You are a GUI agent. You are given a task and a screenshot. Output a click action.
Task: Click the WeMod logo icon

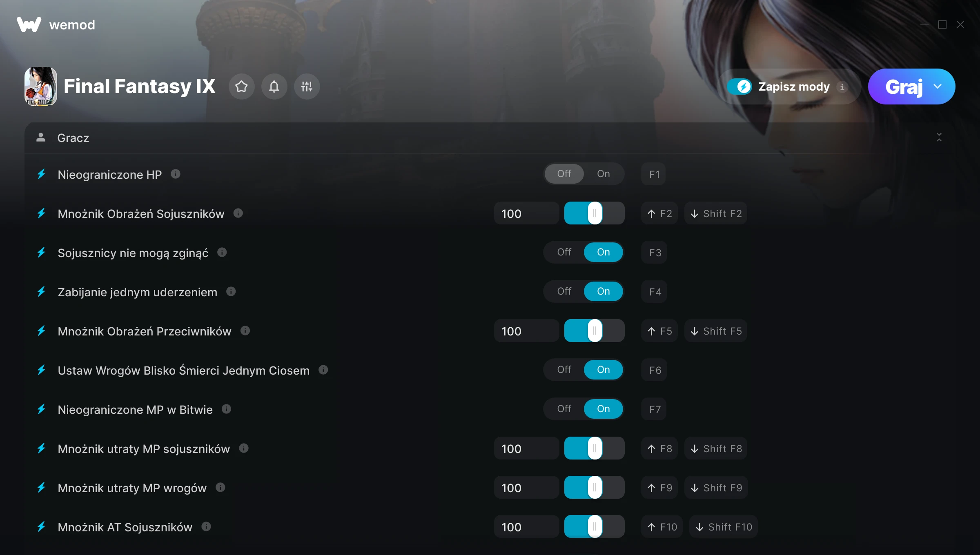tap(29, 24)
